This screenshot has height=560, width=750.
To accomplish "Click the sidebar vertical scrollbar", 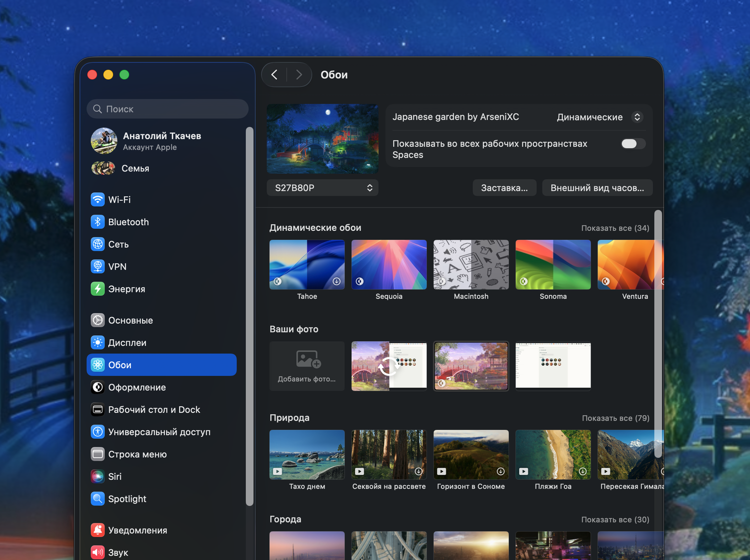I will [249, 317].
